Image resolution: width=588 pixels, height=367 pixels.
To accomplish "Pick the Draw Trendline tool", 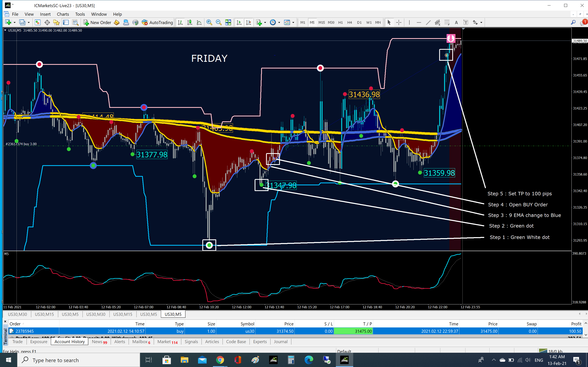I will 428,23.
